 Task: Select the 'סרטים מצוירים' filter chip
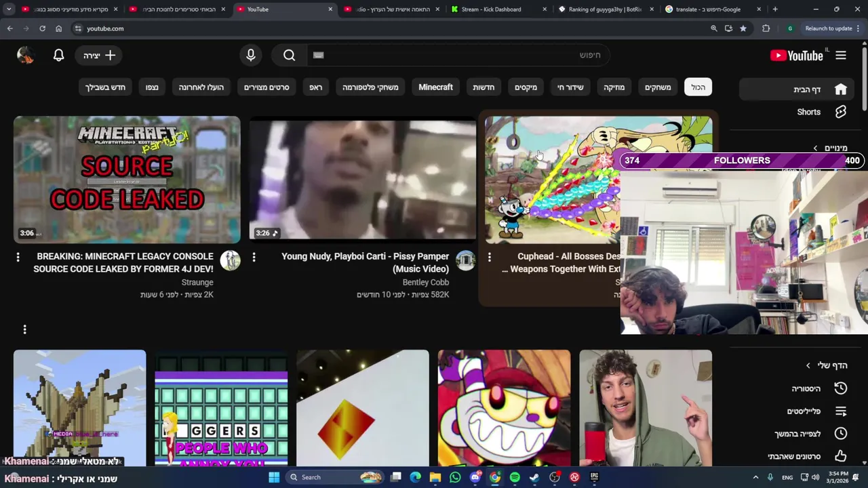267,87
